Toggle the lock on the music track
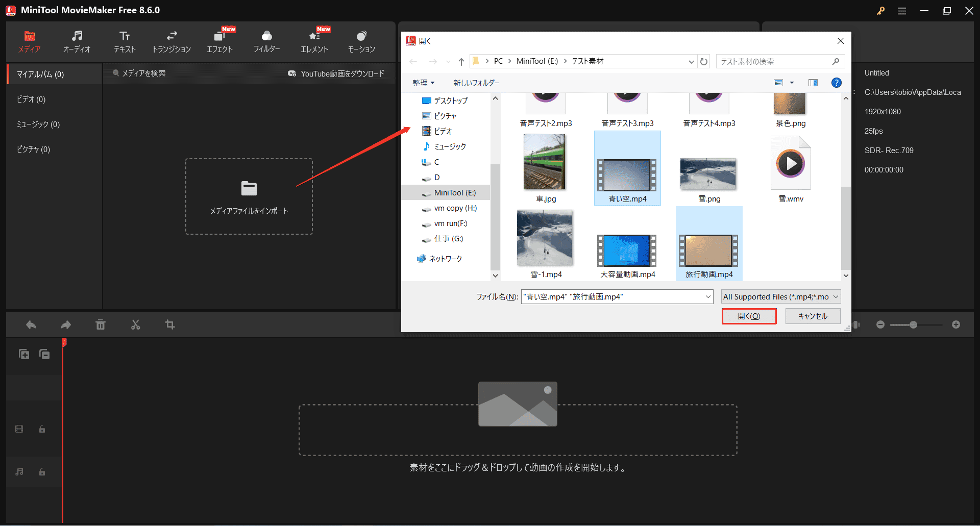The image size is (980, 526). [x=42, y=472]
